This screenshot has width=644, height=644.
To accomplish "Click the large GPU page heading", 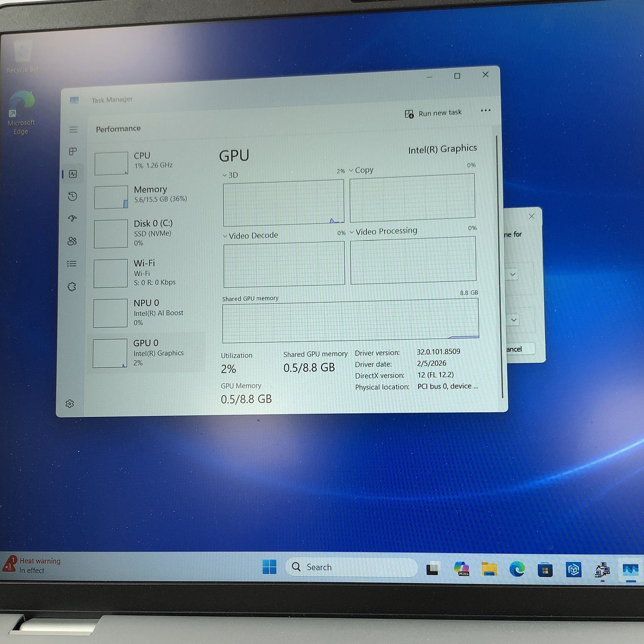I will click(x=234, y=156).
